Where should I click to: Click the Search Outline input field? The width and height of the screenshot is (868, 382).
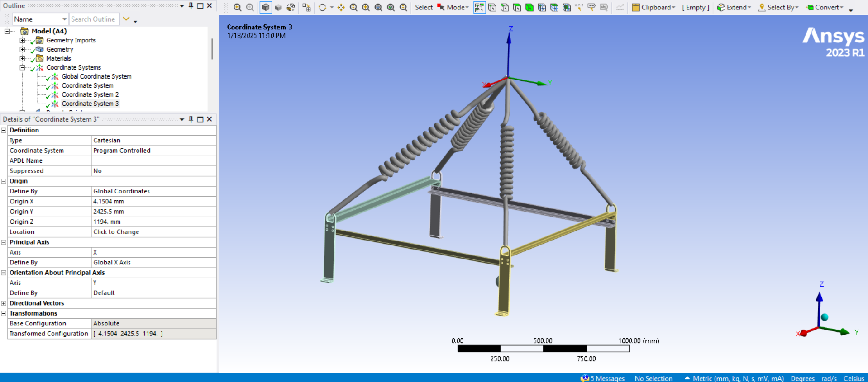pos(94,19)
